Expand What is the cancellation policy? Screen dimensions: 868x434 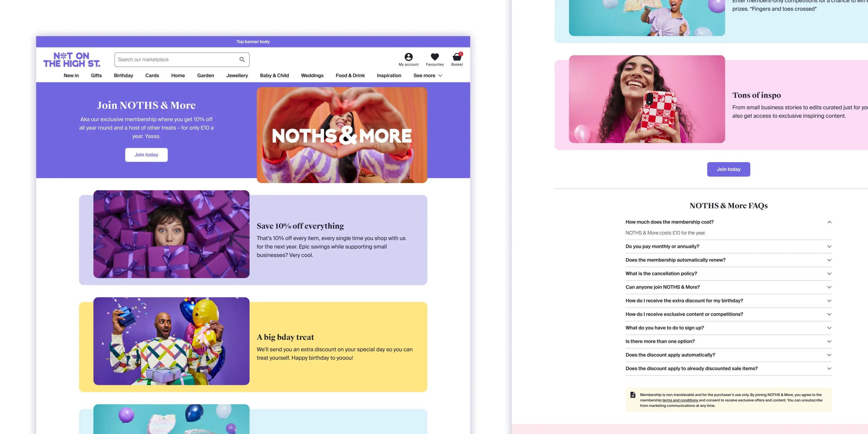click(x=729, y=274)
